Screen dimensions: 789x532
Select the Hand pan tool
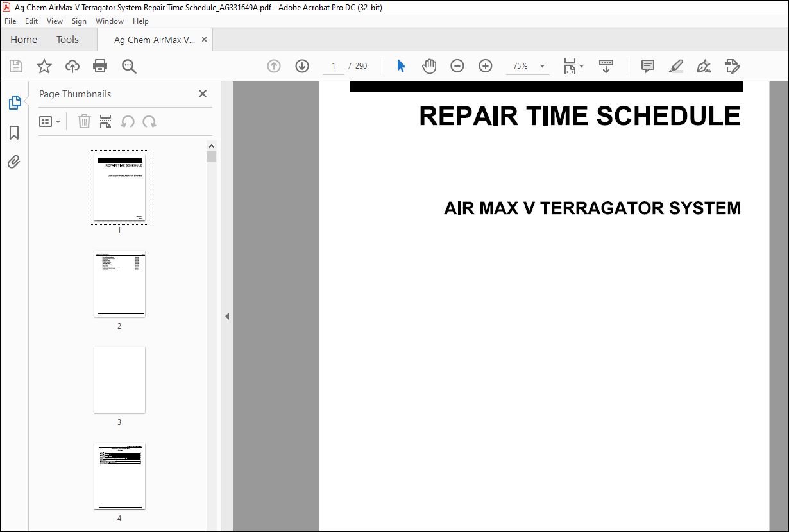coord(428,66)
